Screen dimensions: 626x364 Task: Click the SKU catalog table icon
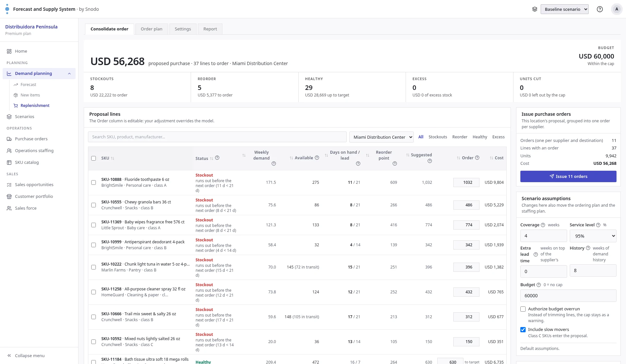click(x=9, y=163)
